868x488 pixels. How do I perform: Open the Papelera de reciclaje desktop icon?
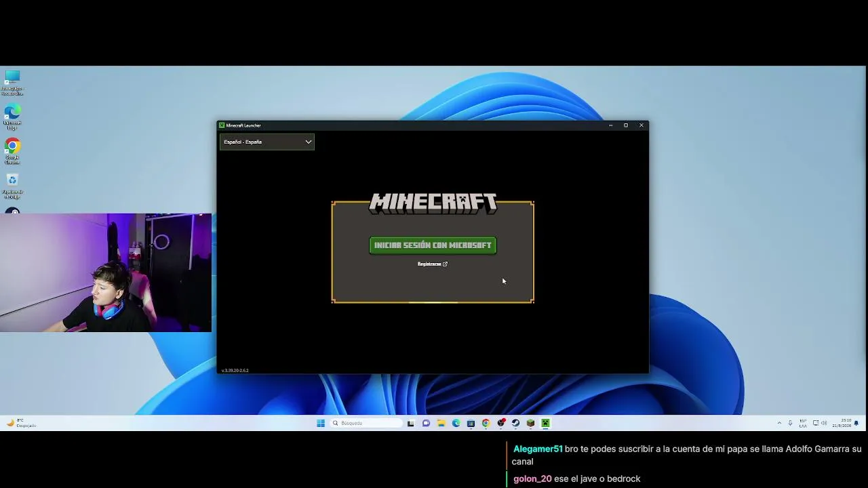click(x=12, y=187)
